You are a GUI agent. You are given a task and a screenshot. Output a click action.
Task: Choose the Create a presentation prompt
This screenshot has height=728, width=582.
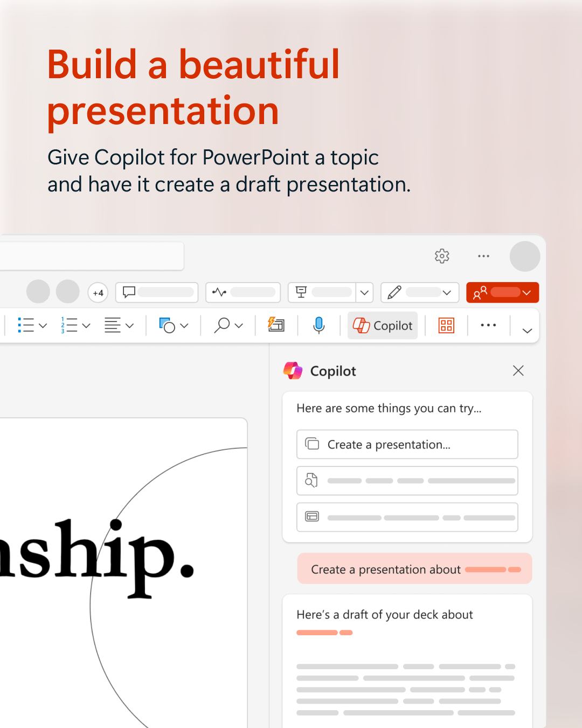[407, 444]
